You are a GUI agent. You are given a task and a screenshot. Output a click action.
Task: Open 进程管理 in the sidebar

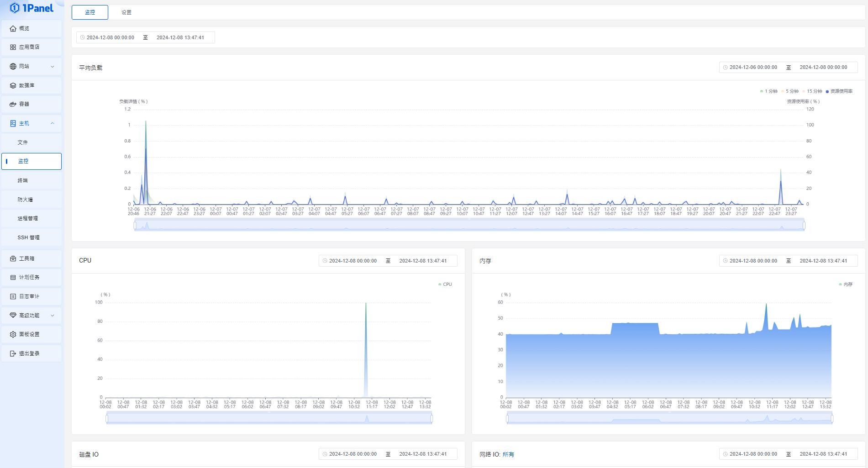32,218
